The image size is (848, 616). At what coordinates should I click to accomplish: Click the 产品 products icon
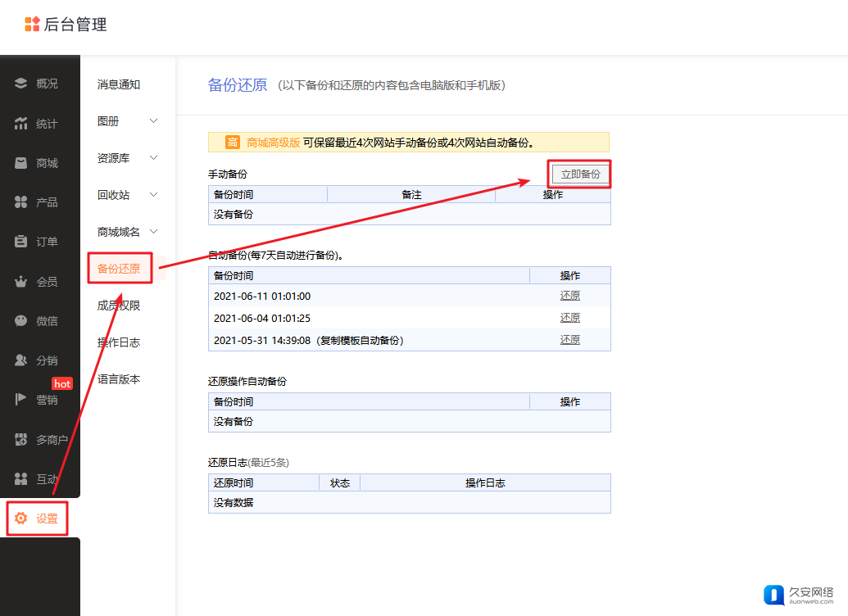point(21,202)
